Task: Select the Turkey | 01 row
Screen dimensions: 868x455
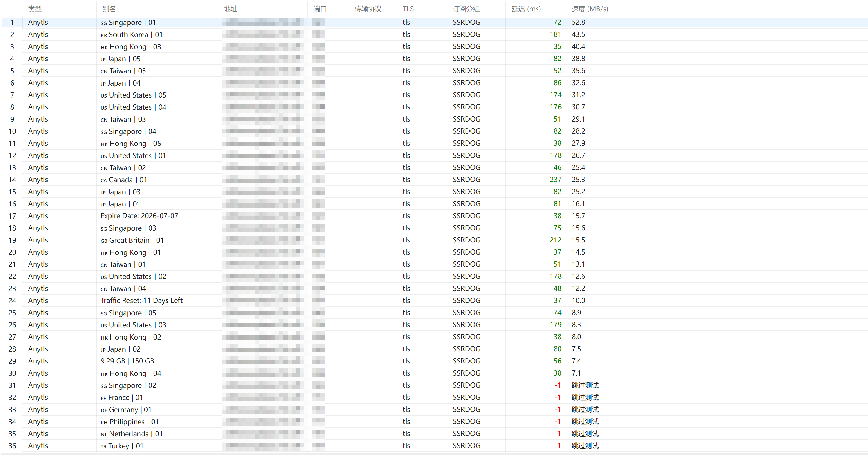Action: [x=434, y=446]
